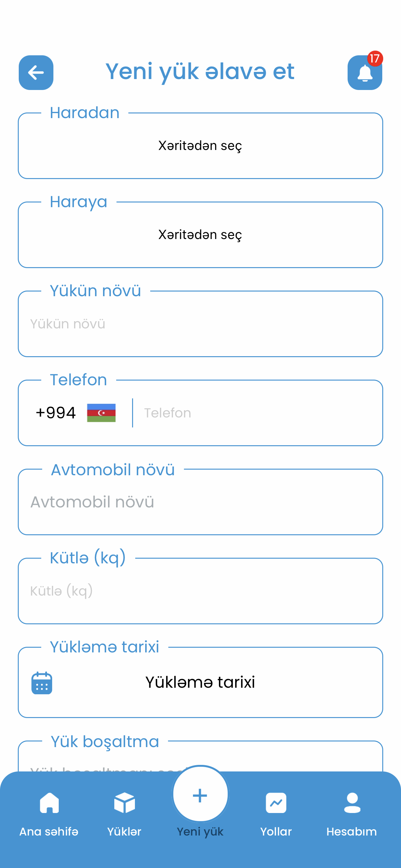Tap the home icon in bottom bar

(x=49, y=803)
